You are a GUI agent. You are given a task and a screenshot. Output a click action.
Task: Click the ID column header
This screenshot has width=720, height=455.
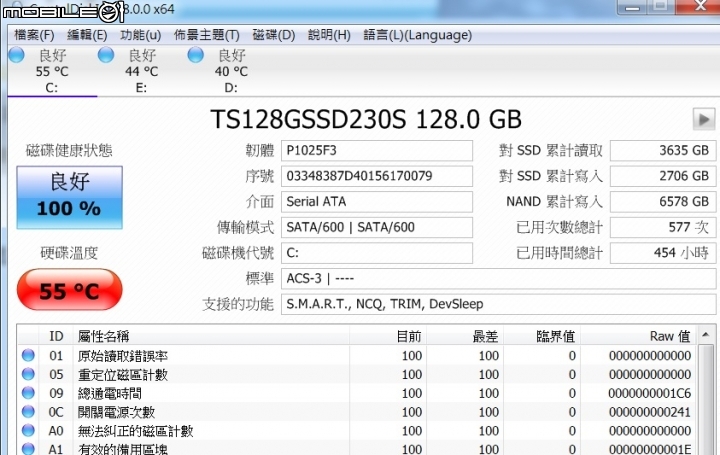pos(56,336)
